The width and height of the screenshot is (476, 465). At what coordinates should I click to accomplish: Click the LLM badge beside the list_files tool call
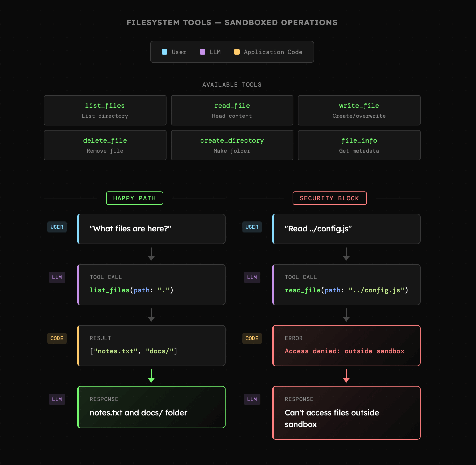[x=57, y=277]
